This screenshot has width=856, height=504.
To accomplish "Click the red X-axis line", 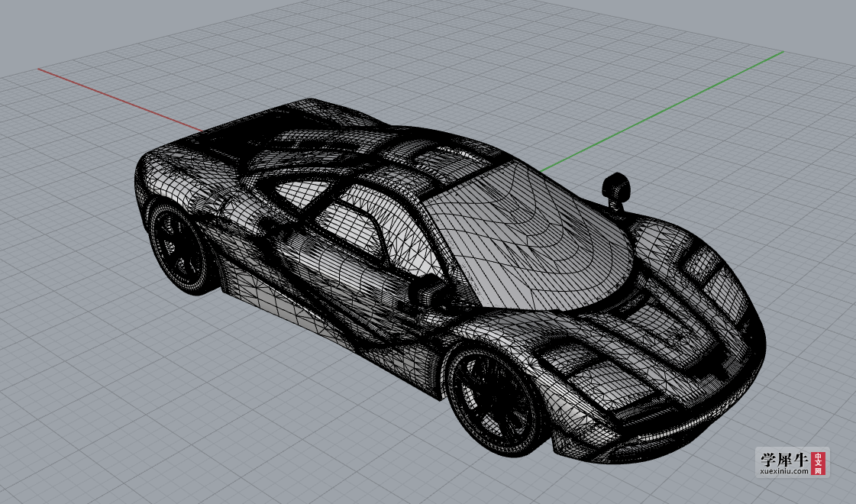I will click(x=120, y=100).
